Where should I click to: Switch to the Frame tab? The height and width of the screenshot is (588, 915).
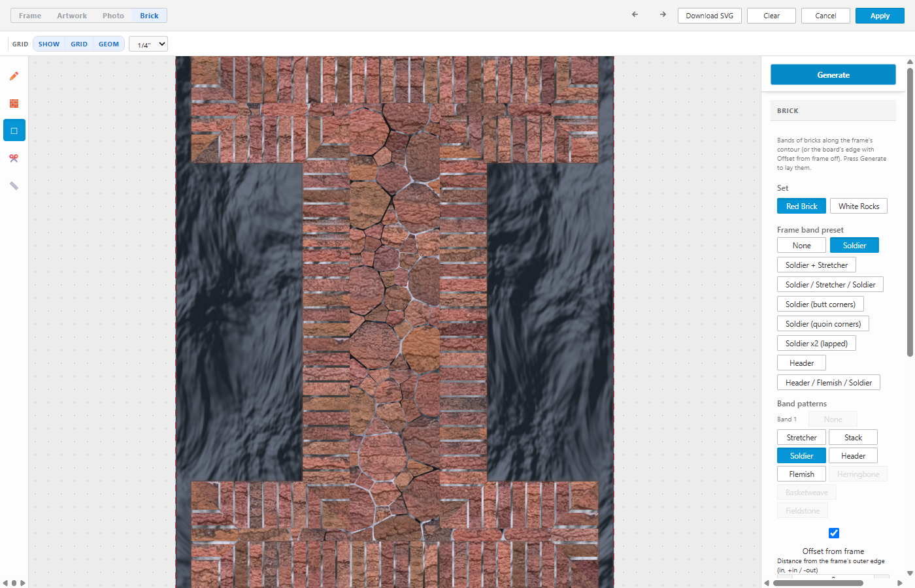pyautogui.click(x=30, y=16)
